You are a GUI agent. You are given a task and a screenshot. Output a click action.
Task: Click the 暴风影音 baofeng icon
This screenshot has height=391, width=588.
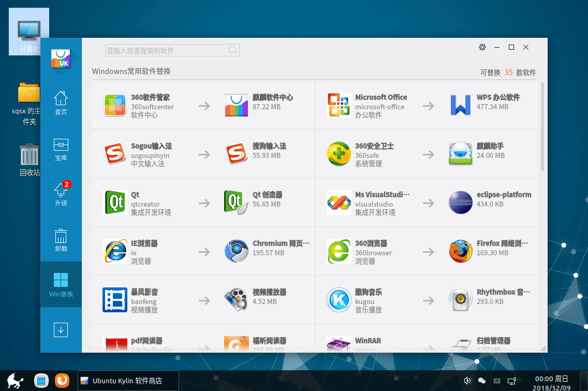pos(115,300)
